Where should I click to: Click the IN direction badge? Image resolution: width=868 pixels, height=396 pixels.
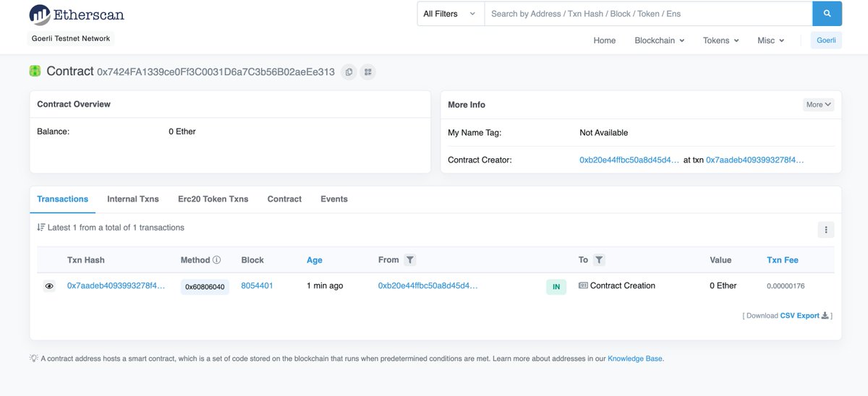pyautogui.click(x=556, y=287)
